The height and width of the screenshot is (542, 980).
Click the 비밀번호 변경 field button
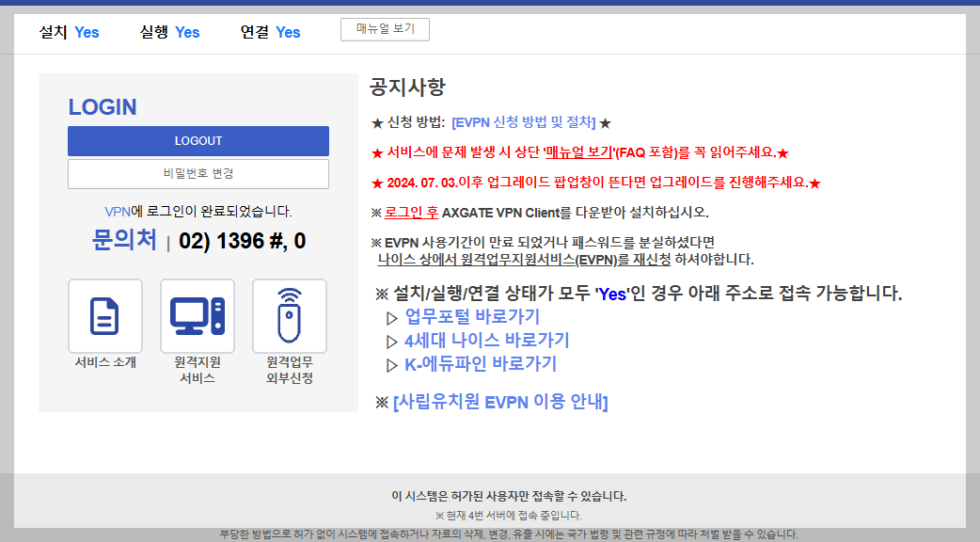(198, 174)
